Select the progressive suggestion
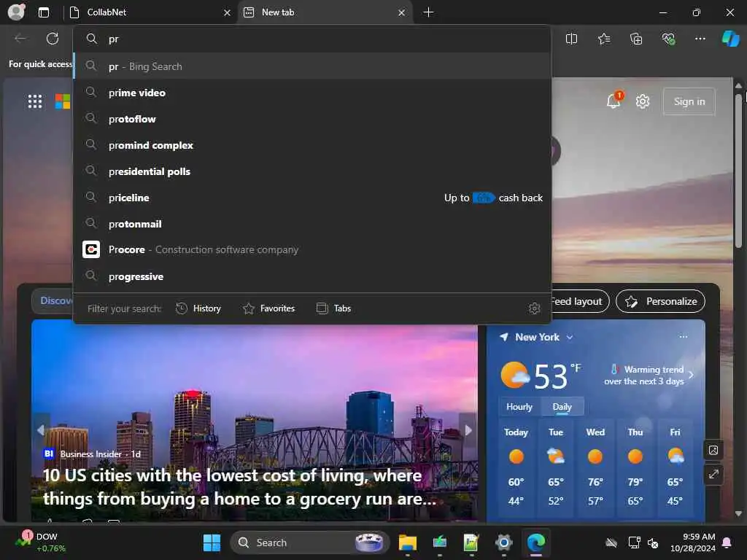The height and width of the screenshot is (560, 747). [312, 276]
